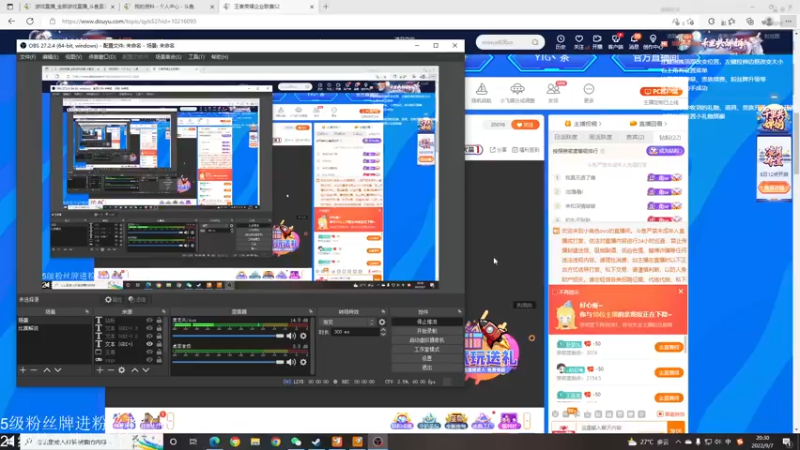
Task: Toggle lock for 文本 (GDI+) 3 source
Action: click(159, 328)
